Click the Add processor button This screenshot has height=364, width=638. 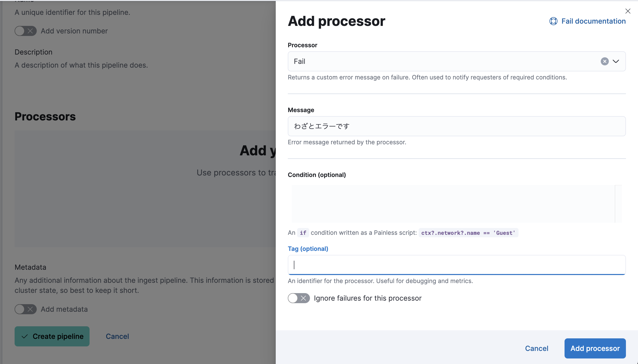(595, 348)
